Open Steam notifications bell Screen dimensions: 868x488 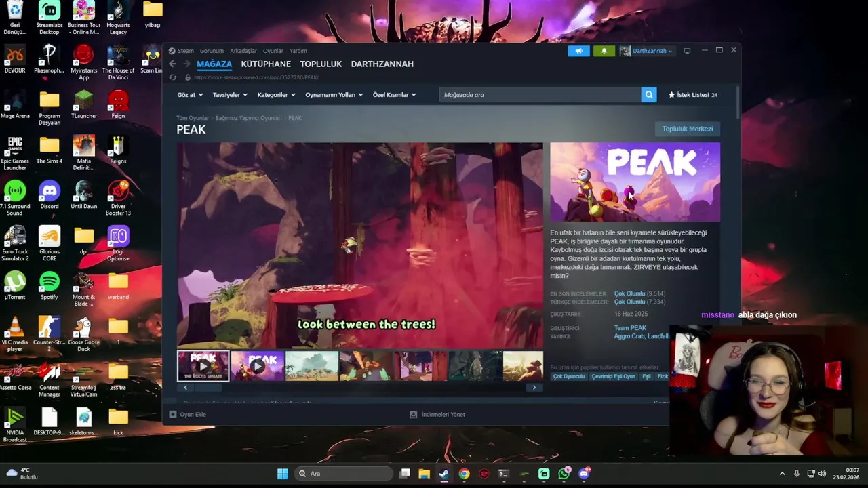pos(604,51)
